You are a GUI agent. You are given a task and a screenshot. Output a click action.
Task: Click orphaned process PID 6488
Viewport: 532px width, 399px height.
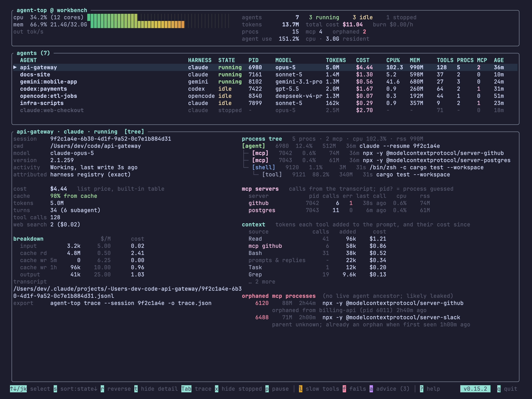pos(262,318)
